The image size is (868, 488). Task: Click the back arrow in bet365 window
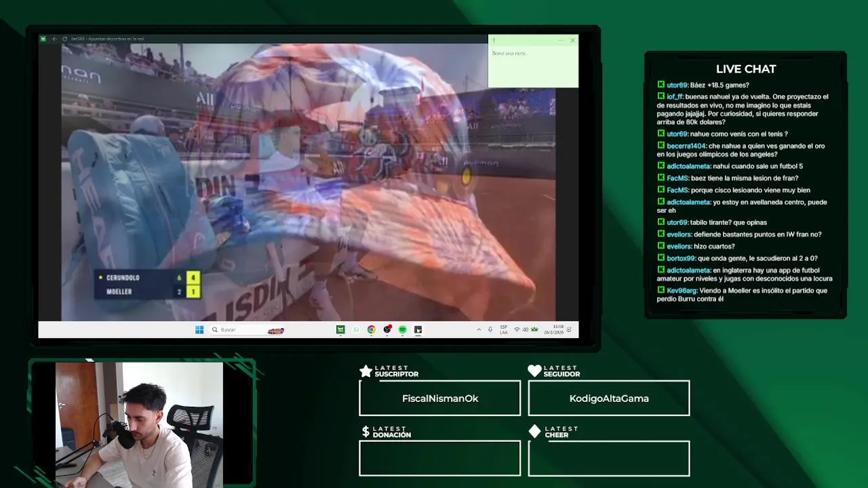click(54, 39)
